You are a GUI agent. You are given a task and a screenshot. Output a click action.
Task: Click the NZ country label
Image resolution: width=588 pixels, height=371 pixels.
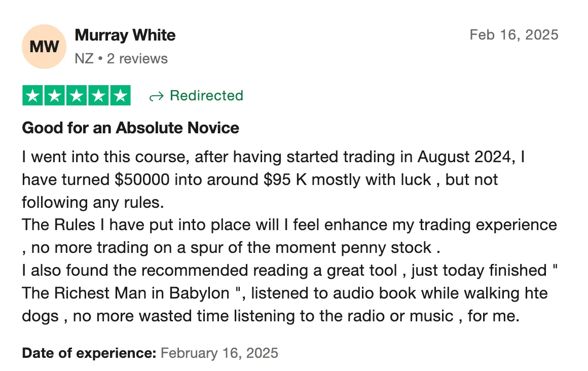tap(84, 59)
